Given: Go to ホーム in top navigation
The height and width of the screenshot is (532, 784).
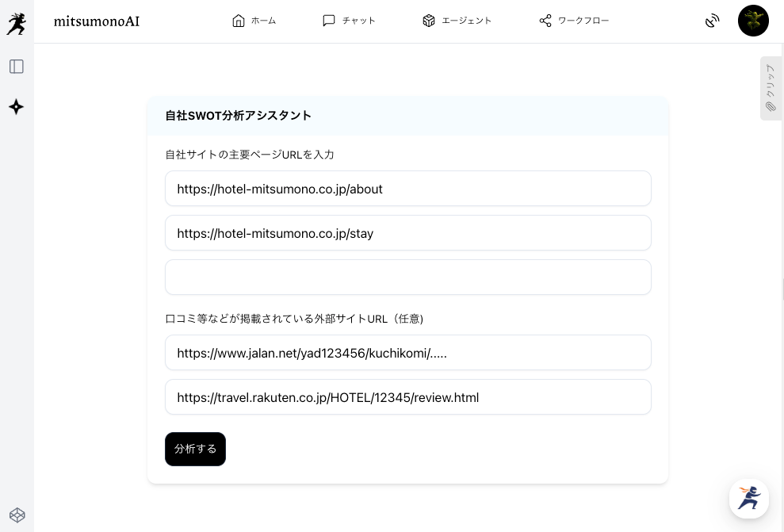Looking at the screenshot, I should pos(254,21).
